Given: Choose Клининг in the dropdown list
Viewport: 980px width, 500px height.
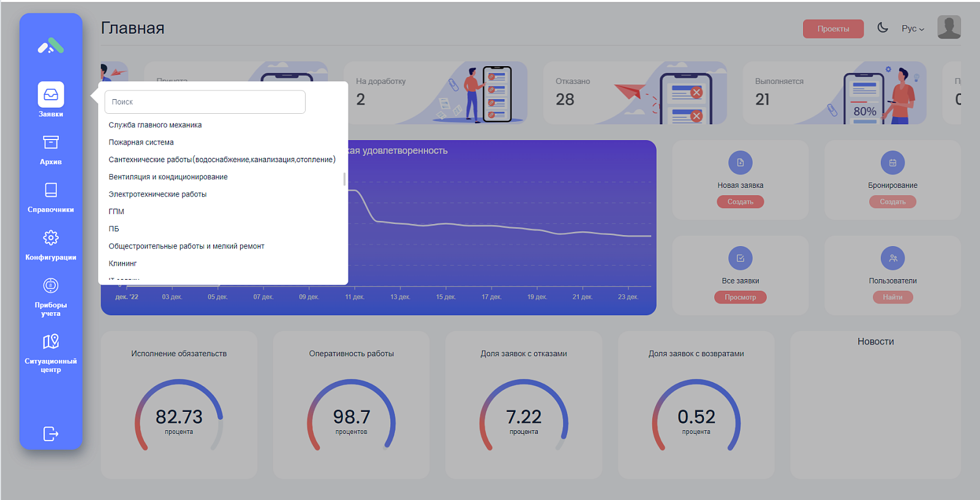Looking at the screenshot, I should pos(123,263).
